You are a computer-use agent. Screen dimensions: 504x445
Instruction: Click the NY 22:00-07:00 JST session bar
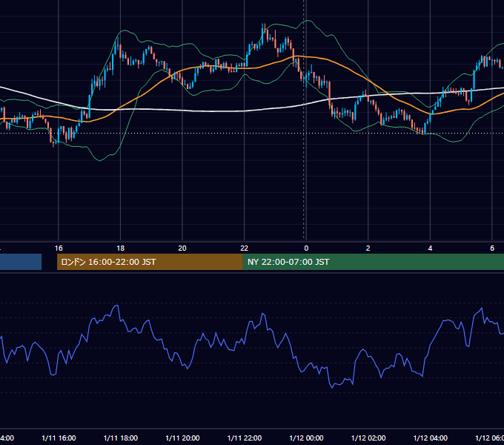point(373,262)
